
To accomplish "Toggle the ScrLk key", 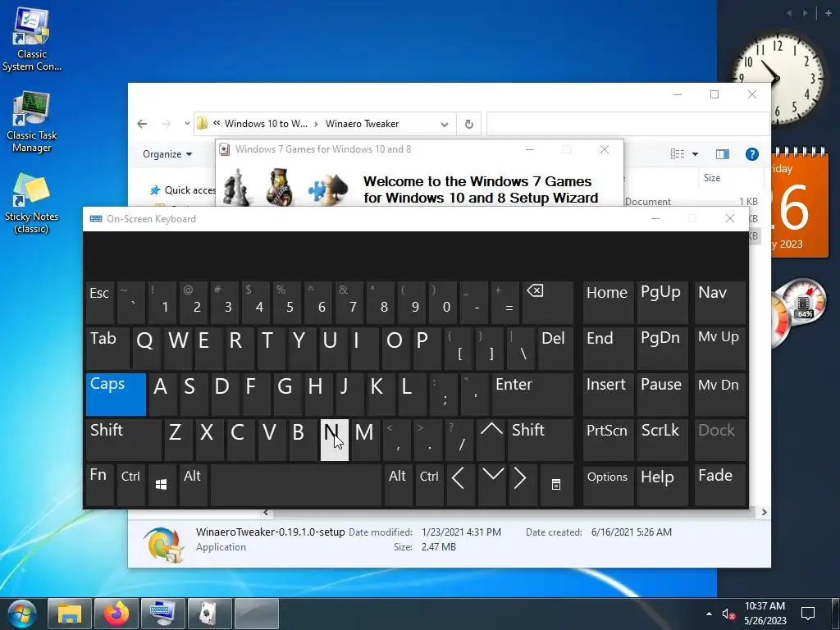I will [x=662, y=440].
